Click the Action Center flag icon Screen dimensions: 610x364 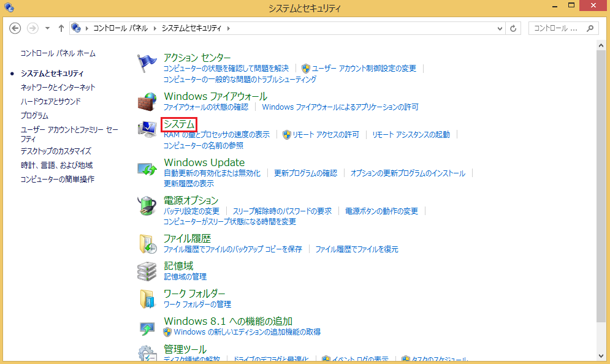tap(147, 60)
